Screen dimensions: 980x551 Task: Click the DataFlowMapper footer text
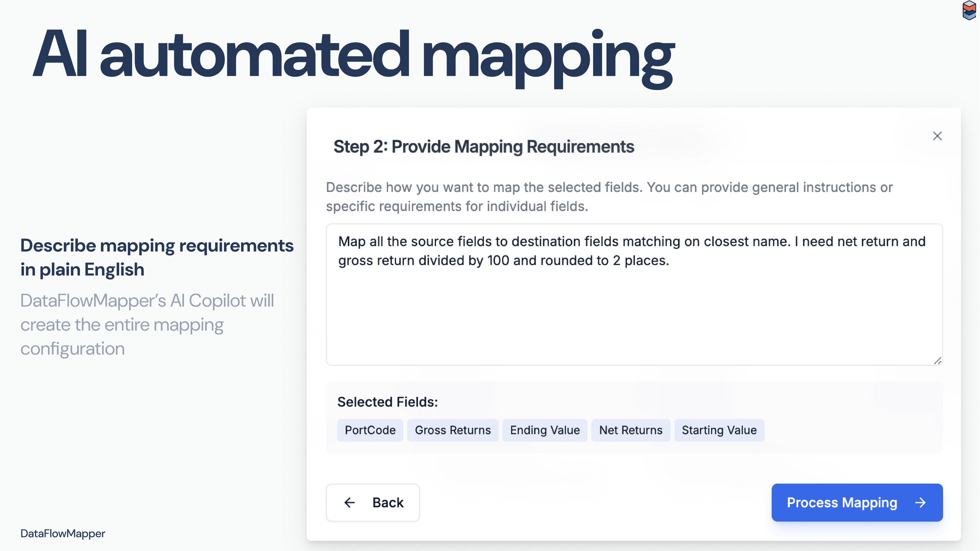(x=63, y=534)
